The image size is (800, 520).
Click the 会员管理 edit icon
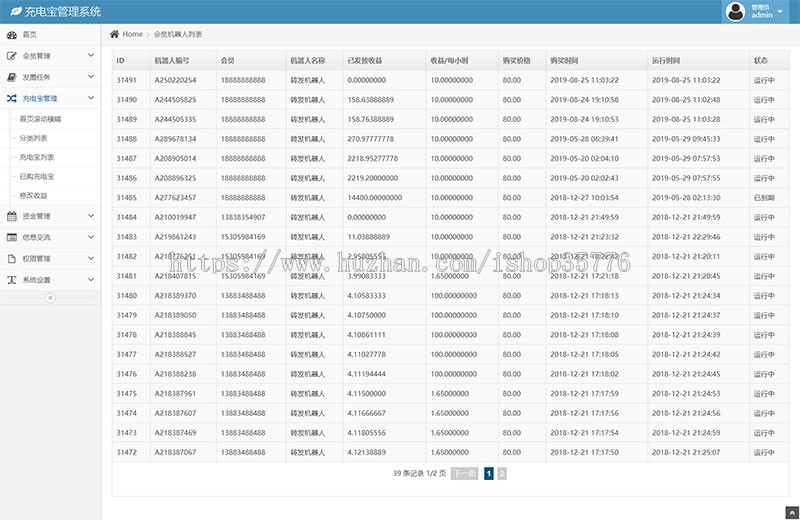(11, 56)
